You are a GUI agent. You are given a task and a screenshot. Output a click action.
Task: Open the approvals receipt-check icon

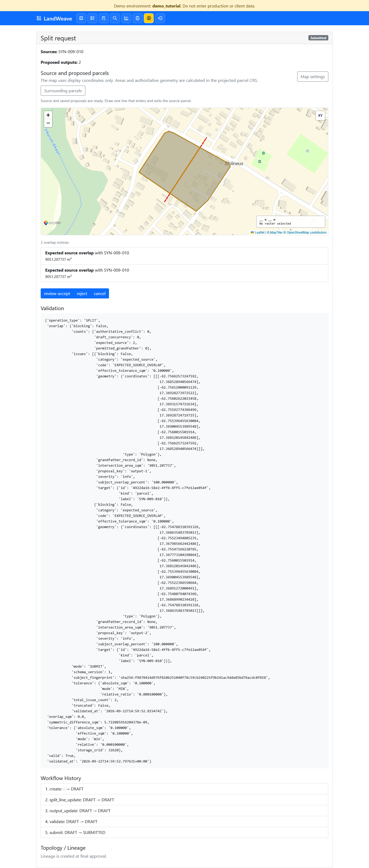point(104,18)
